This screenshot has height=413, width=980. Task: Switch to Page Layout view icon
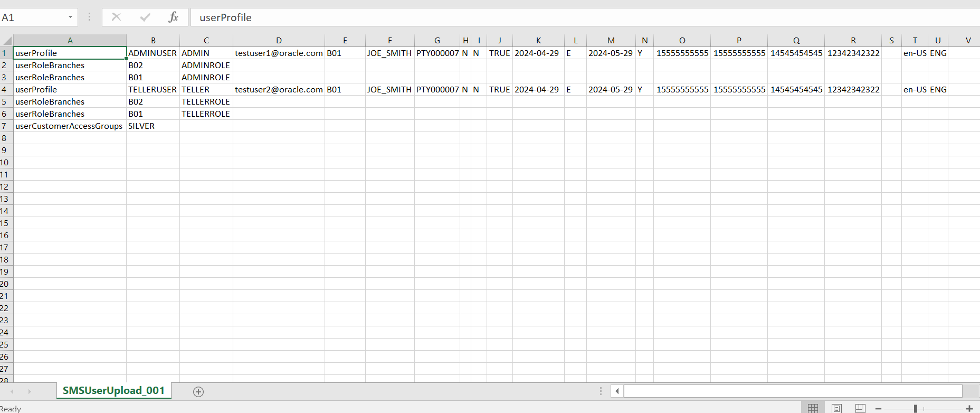836,408
